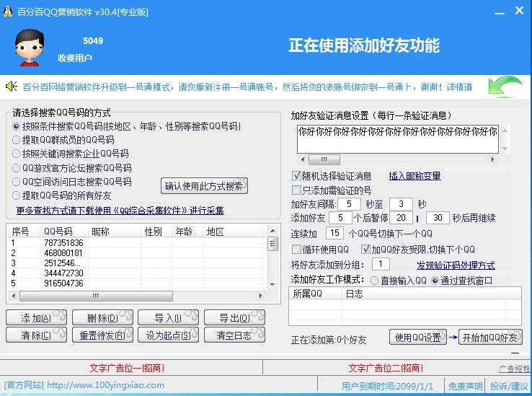Click the 清除(C) button
This screenshot has width=532, height=396.
(36, 335)
